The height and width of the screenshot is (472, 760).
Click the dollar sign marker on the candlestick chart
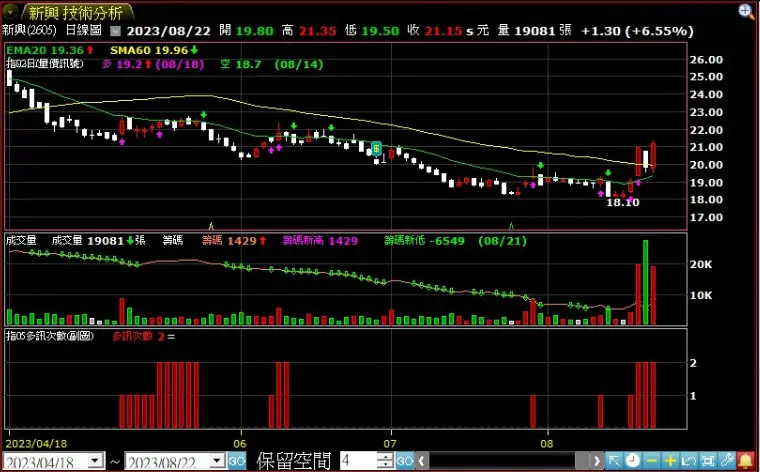[376, 148]
